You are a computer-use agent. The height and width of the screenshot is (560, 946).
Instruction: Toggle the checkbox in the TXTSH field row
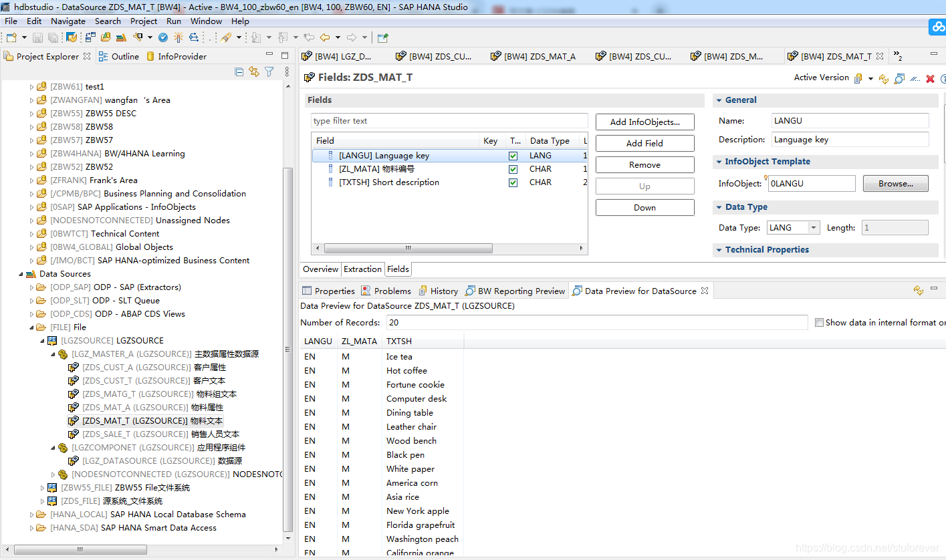pyautogui.click(x=513, y=182)
